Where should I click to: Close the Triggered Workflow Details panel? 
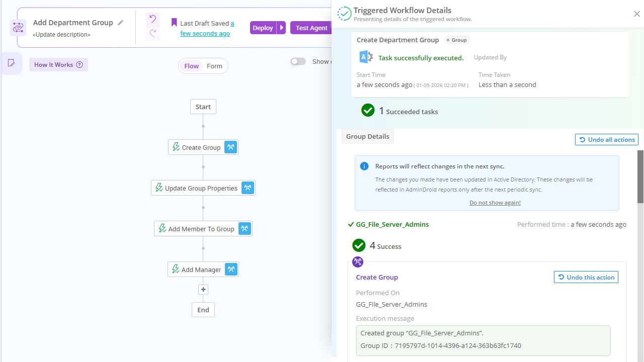(637, 14)
